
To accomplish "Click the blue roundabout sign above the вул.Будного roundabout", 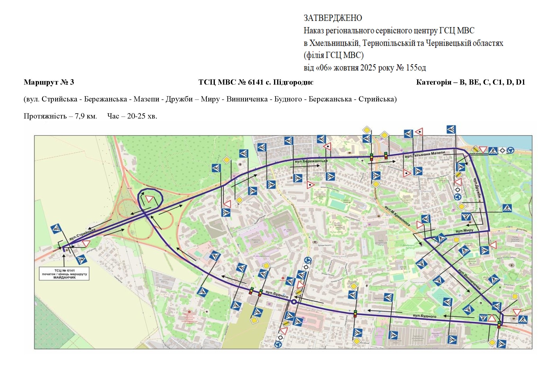I will tap(308, 260).
